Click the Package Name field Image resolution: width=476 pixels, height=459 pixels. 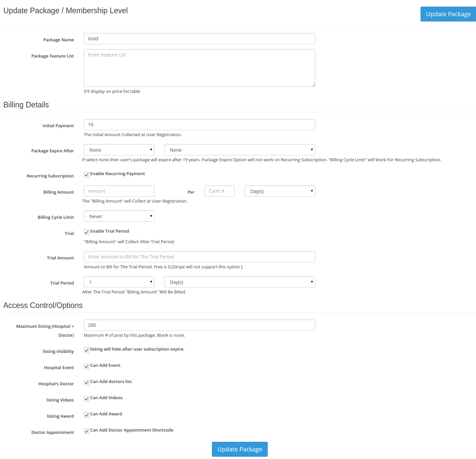pyautogui.click(x=199, y=39)
